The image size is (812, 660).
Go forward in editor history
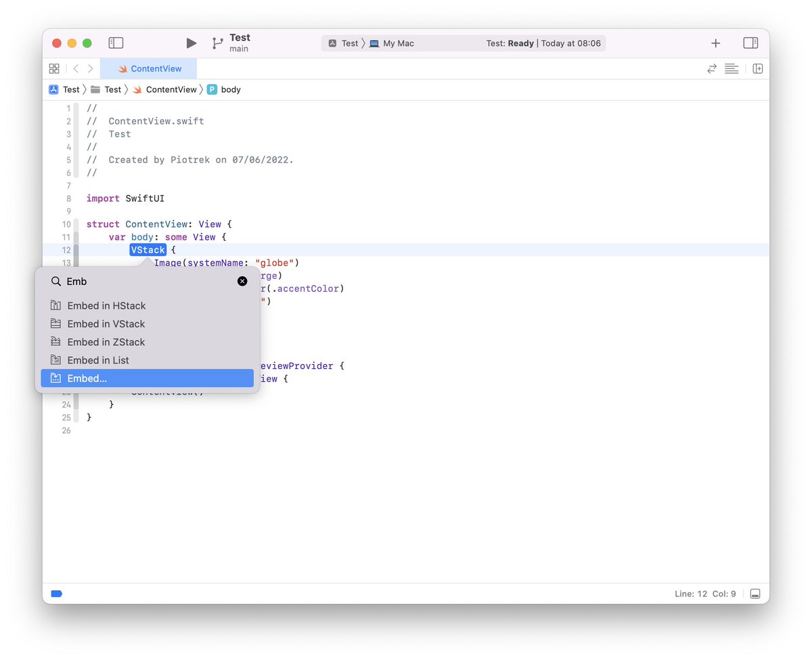91,68
